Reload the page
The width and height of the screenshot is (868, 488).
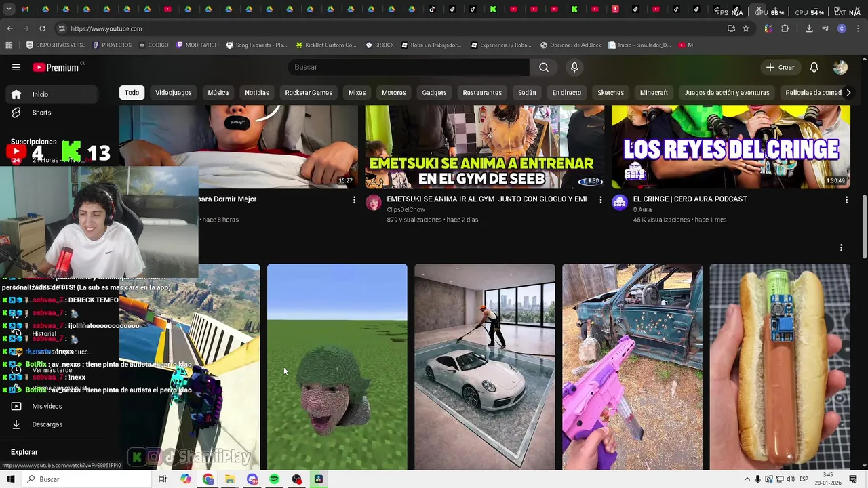click(x=42, y=28)
